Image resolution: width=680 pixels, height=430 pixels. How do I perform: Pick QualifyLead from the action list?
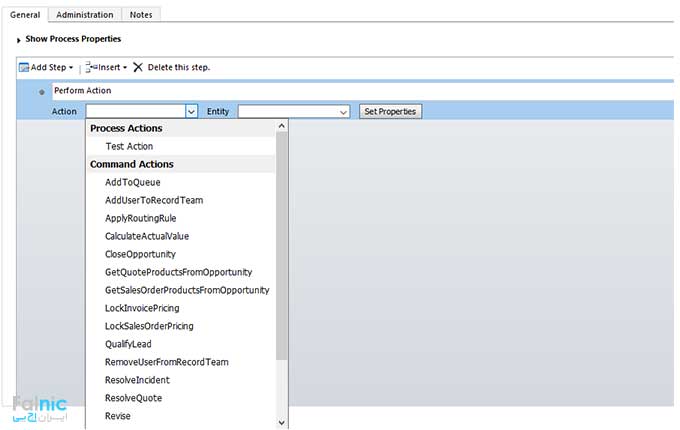tap(130, 344)
